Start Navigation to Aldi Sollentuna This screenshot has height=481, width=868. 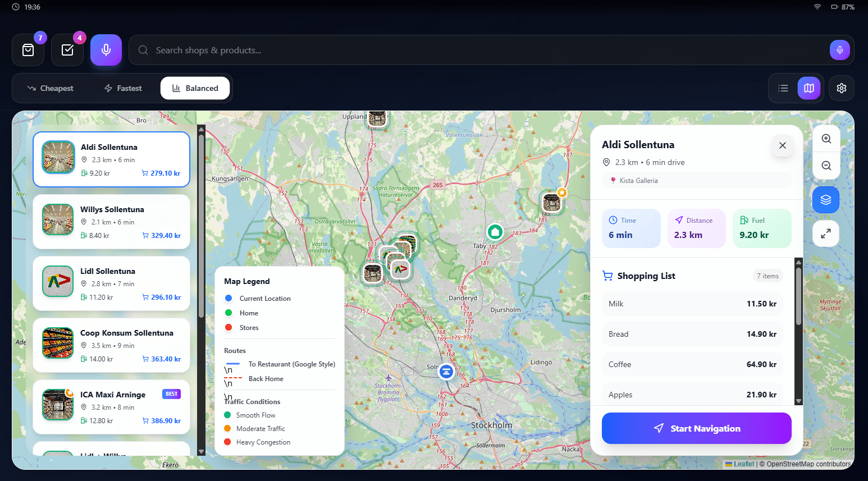pos(696,428)
